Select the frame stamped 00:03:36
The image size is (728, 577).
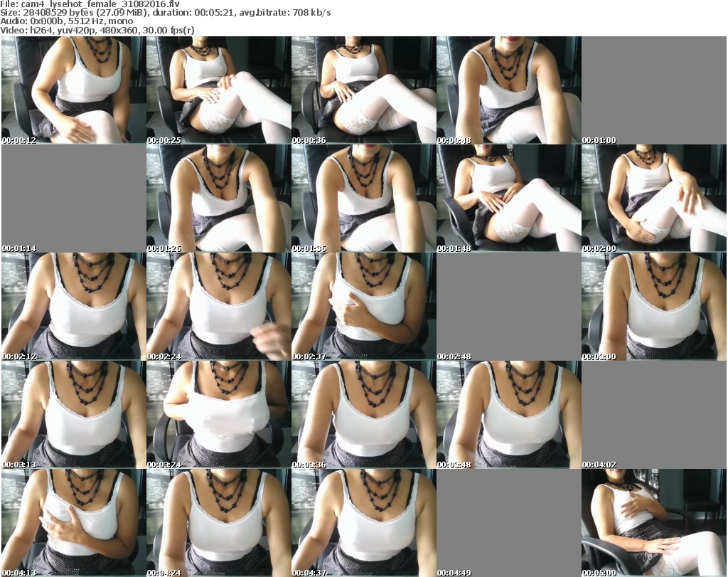(363, 415)
